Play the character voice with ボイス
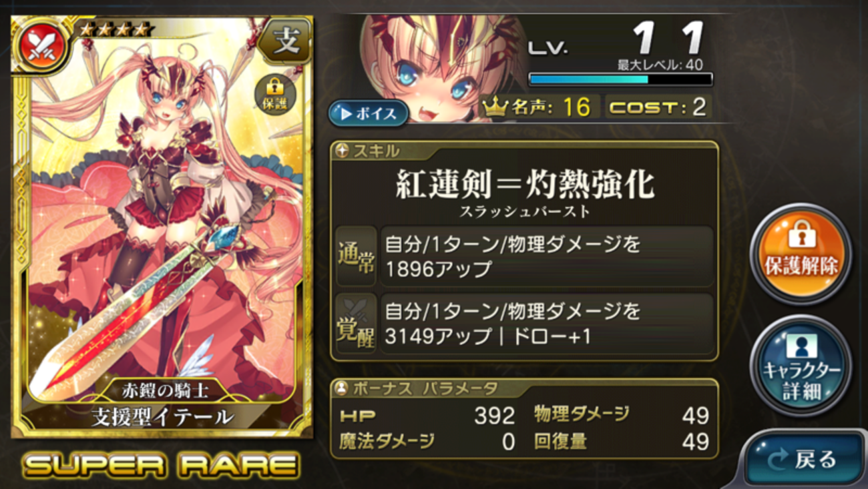The image size is (868, 489). click(368, 113)
